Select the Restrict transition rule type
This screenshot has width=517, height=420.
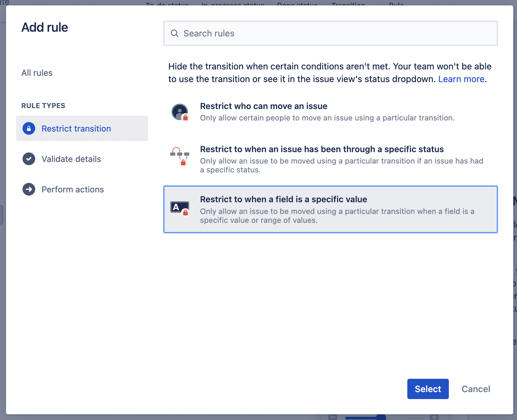coord(76,128)
